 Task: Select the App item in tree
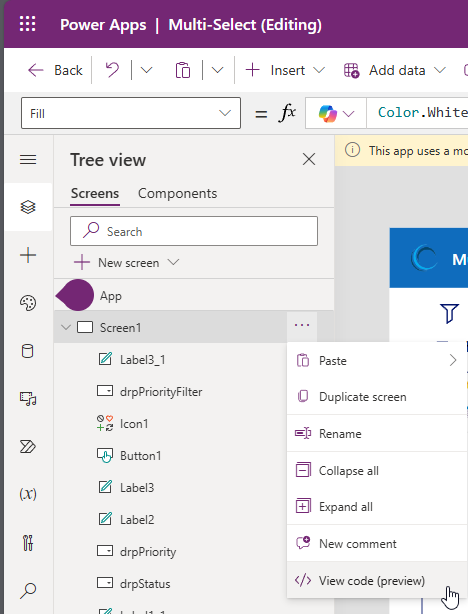coord(194,296)
